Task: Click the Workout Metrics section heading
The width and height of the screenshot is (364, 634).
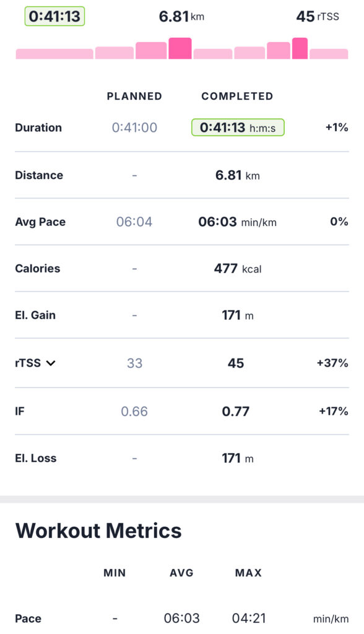Action: 98,531
